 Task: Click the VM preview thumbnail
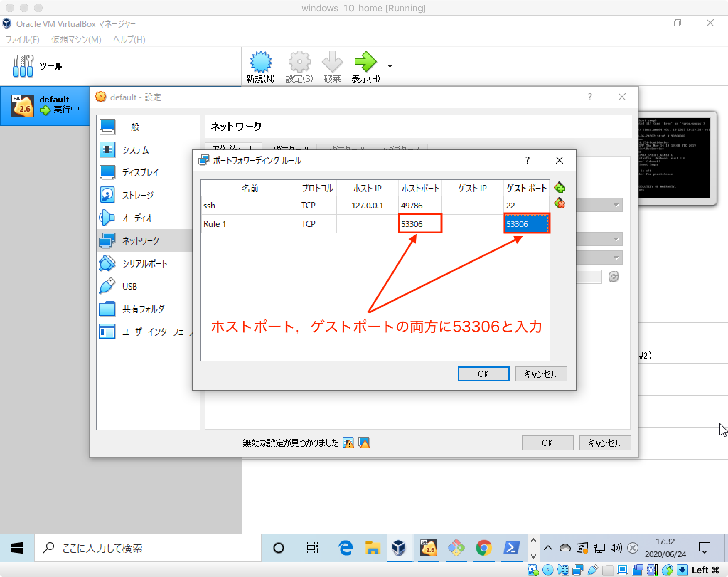coord(674,158)
